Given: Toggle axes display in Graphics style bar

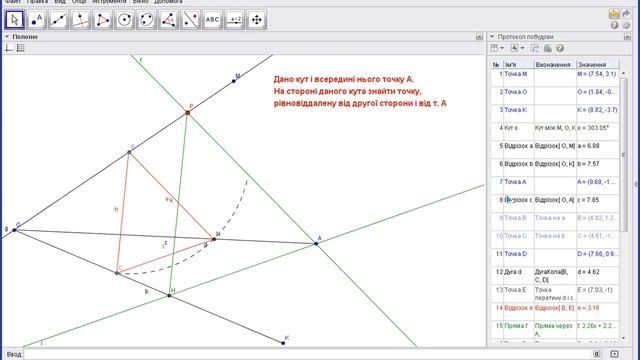Looking at the screenshot, I should 9,48.
